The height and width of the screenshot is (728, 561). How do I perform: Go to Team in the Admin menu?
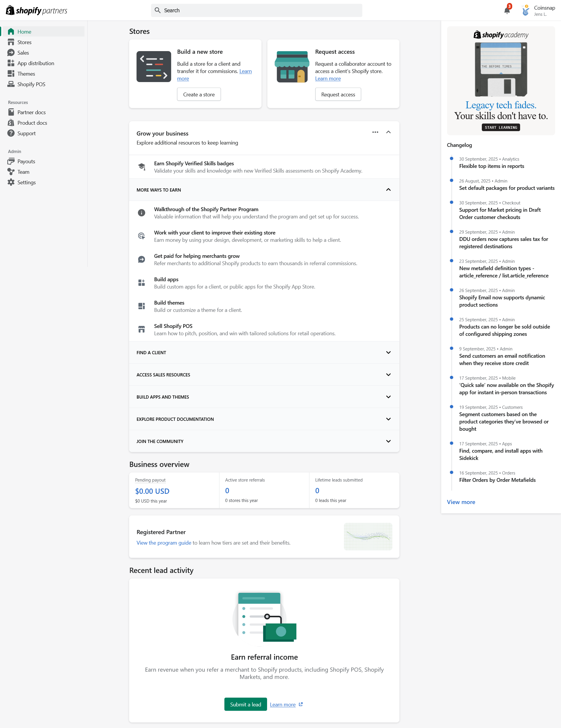pyautogui.click(x=23, y=172)
